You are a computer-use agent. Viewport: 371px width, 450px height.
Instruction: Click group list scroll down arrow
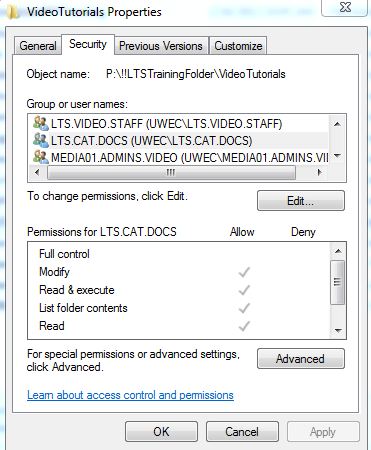(337, 156)
